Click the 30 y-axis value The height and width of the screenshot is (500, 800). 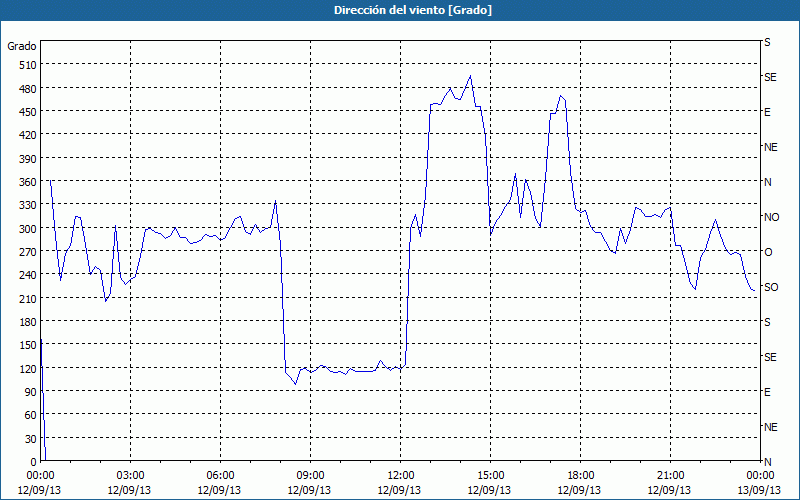click(31, 439)
